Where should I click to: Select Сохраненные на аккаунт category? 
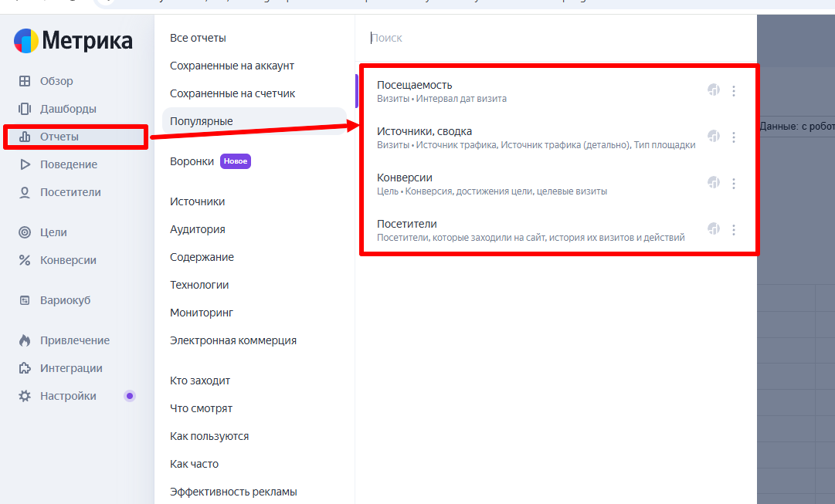click(232, 66)
